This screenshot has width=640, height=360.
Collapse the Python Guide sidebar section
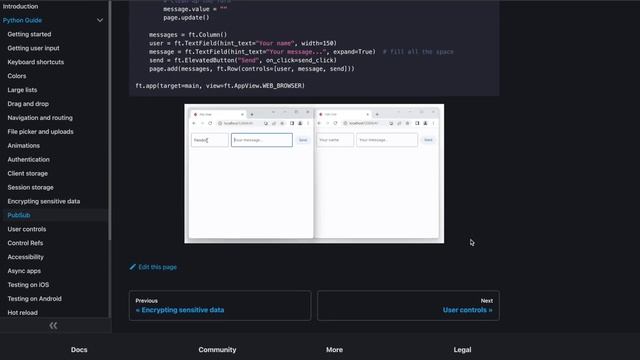tap(100, 20)
